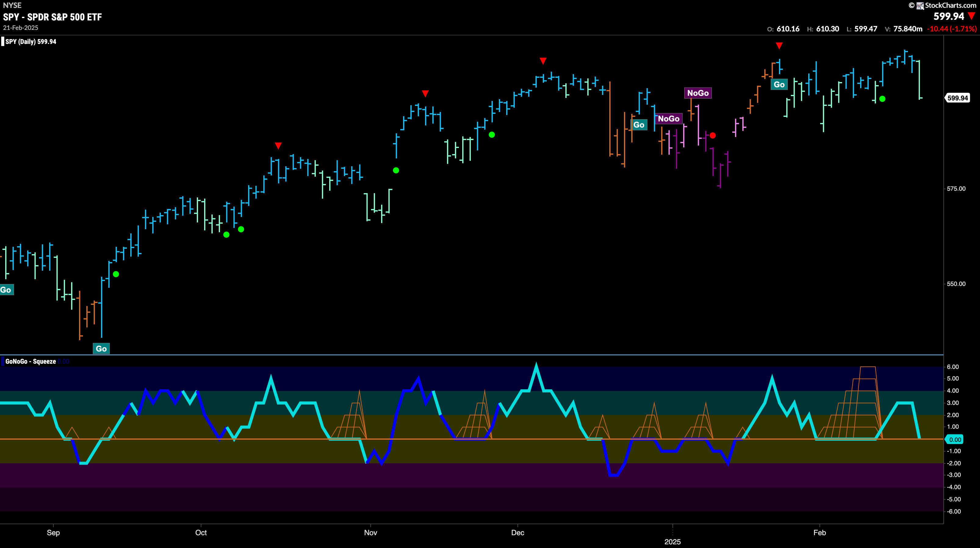This screenshot has width=980, height=548.
Task: Click the green dot in mid-February
Action: coord(882,99)
